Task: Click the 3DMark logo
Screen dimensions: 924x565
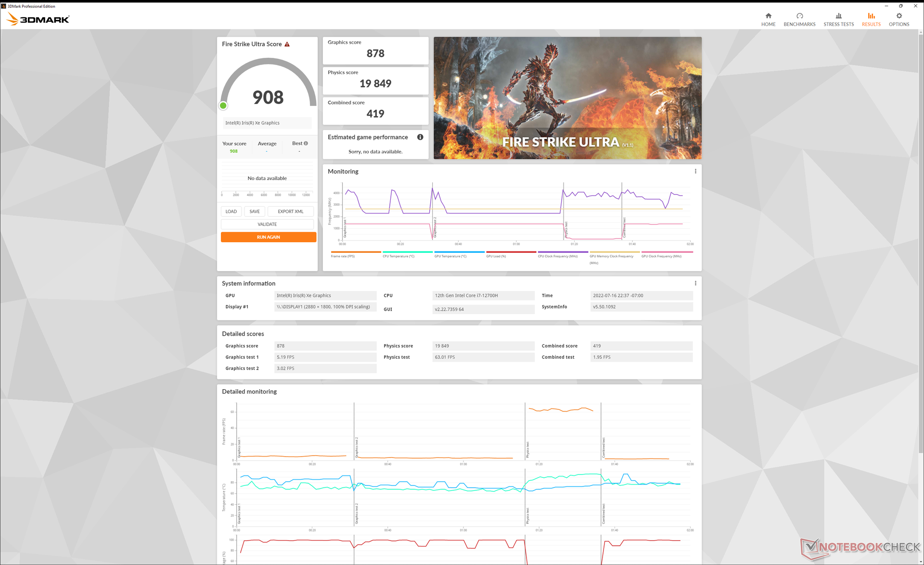Action: click(x=38, y=19)
